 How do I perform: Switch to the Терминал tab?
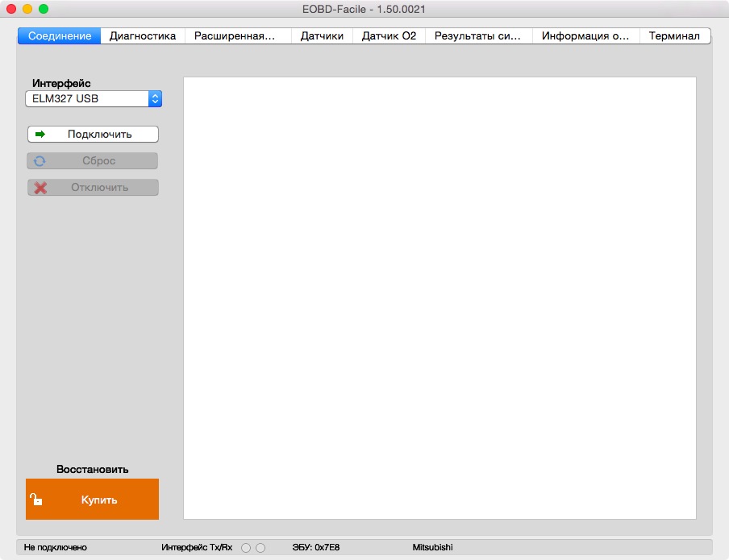pyautogui.click(x=674, y=35)
